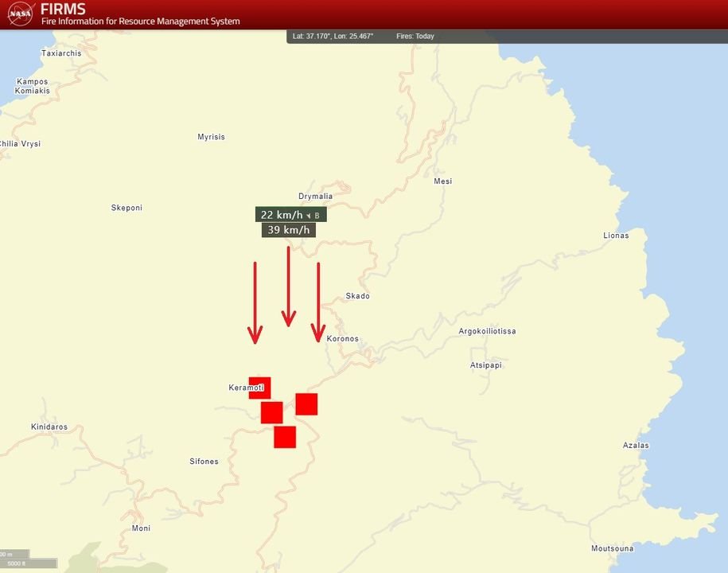The height and width of the screenshot is (573, 728).
Task: Click the 39 km/h wind speed label
Action: coord(287,229)
